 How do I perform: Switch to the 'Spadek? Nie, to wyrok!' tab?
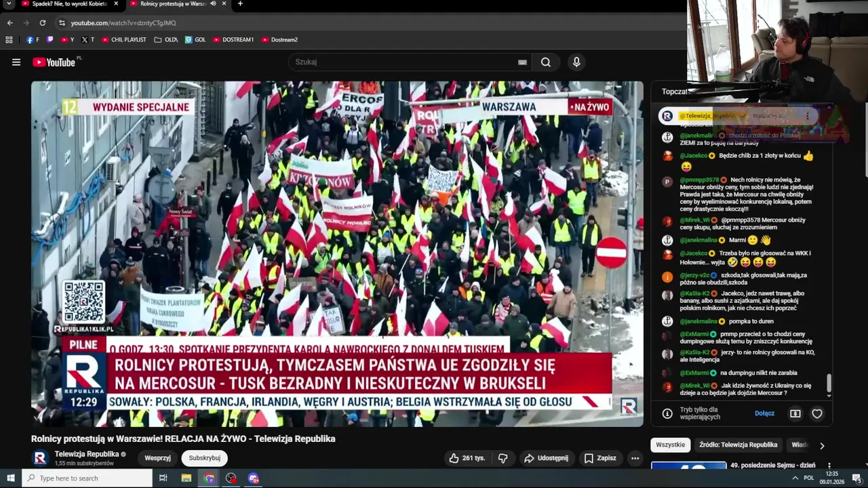(70, 4)
